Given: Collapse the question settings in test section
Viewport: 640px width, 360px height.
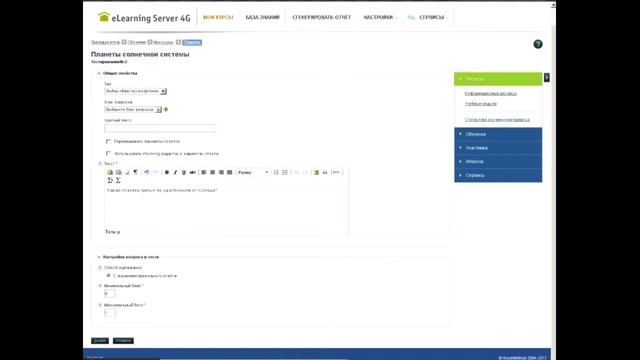Looking at the screenshot, I should tap(129, 257).
